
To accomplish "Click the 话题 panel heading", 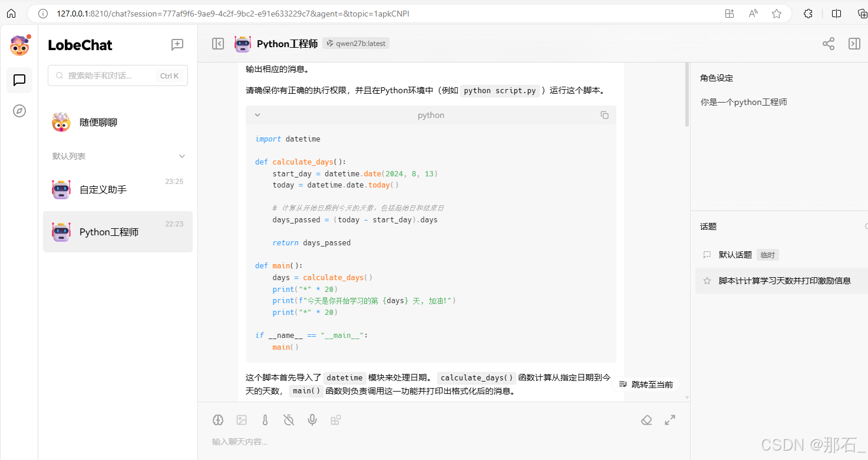I will tap(708, 226).
